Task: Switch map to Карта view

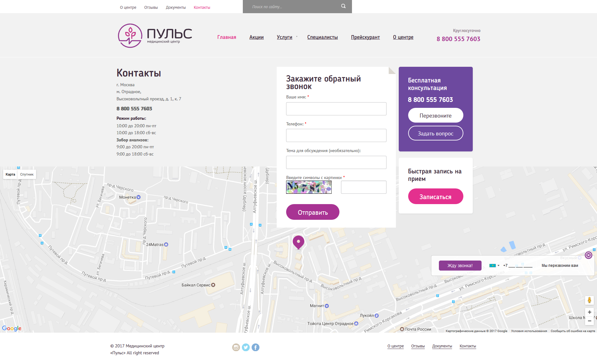Action: click(10, 174)
